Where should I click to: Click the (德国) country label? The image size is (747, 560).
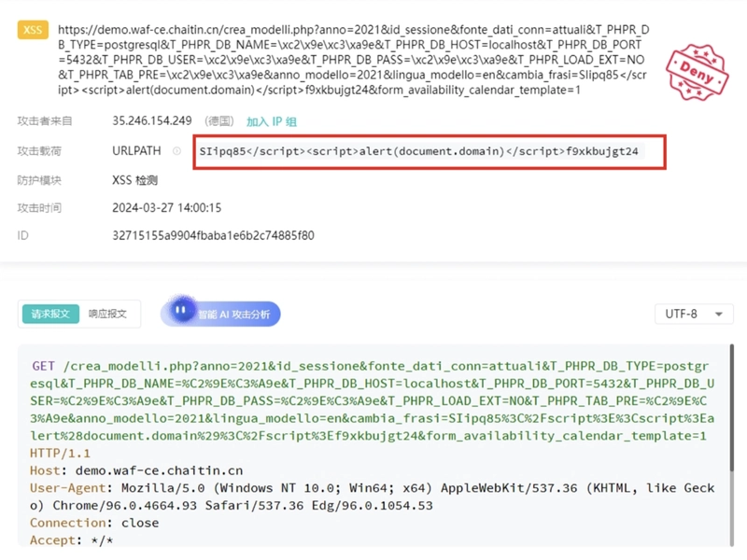click(219, 121)
